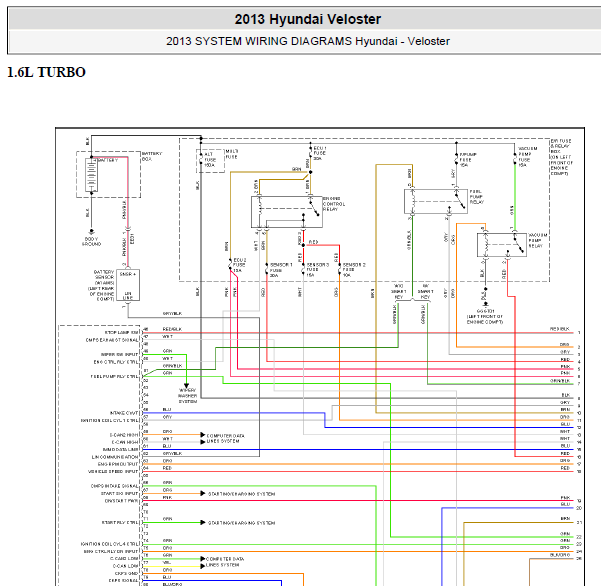Click the vacuum pump relay box symbol
Screen dimensions: 601x586
click(502, 245)
